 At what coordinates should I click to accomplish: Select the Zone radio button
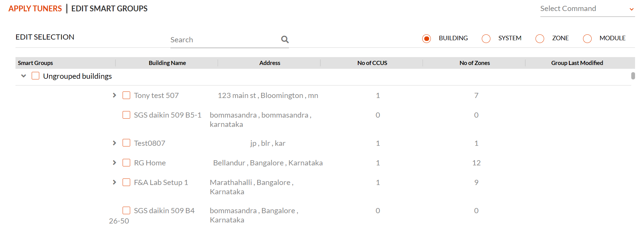point(540,39)
